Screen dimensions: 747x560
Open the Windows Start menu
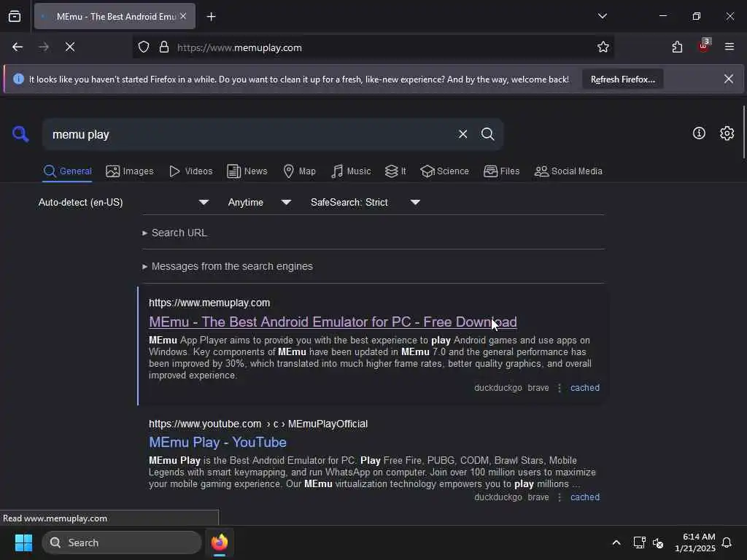click(x=23, y=542)
